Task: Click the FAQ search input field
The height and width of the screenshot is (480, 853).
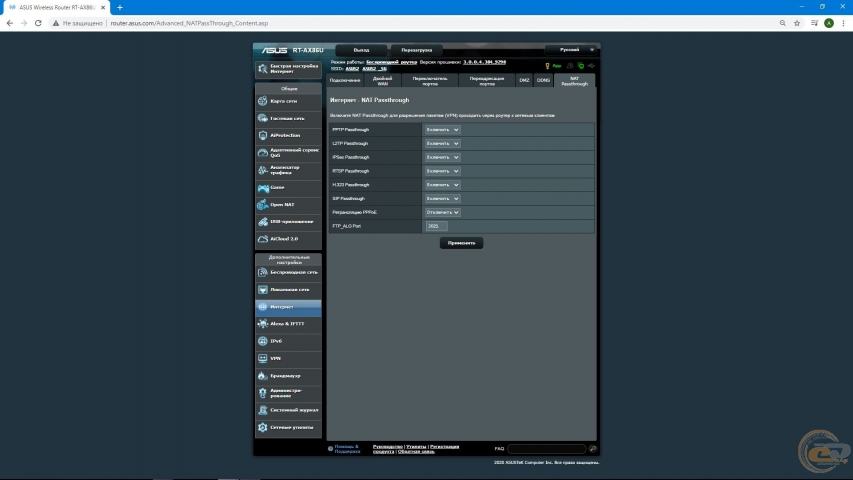Action: point(547,449)
